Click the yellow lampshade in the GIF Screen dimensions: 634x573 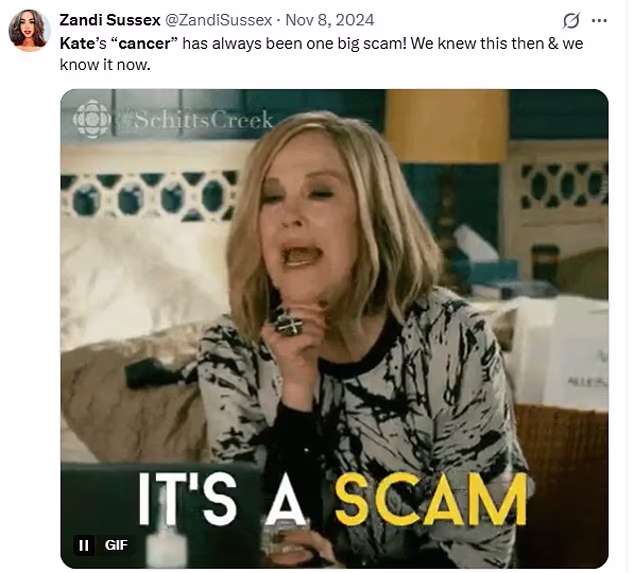point(447,125)
